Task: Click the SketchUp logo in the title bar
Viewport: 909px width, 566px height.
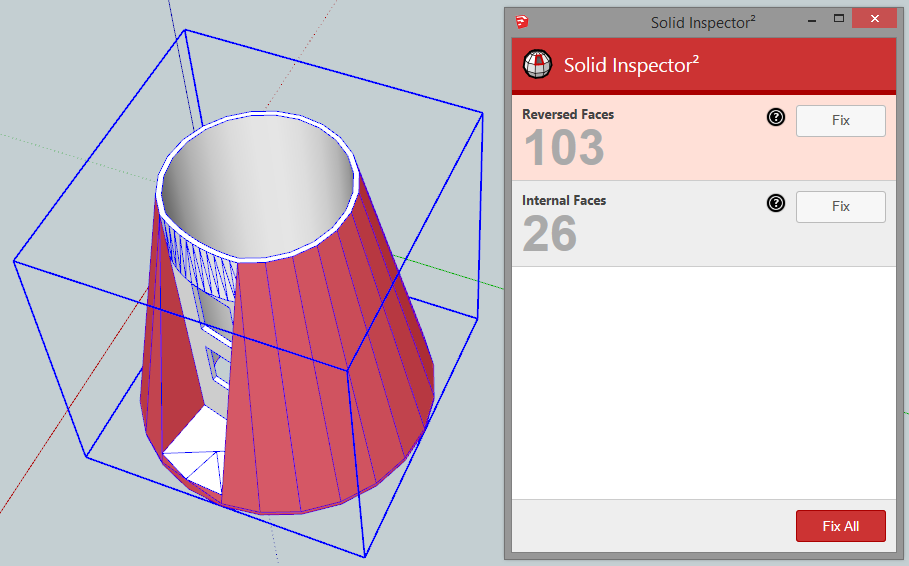Action: tap(522, 21)
